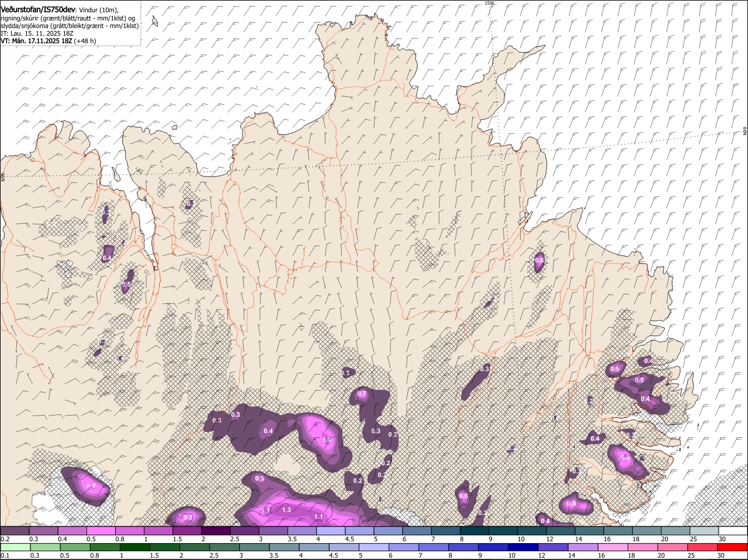Select the light pink rain swatch between 16 and 18

tap(612, 547)
